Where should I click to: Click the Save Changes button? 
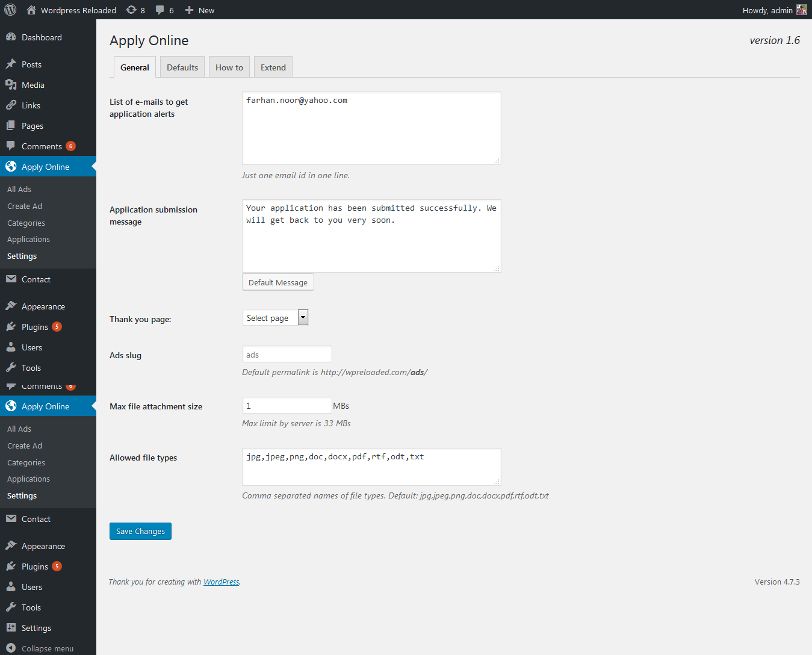tap(140, 532)
